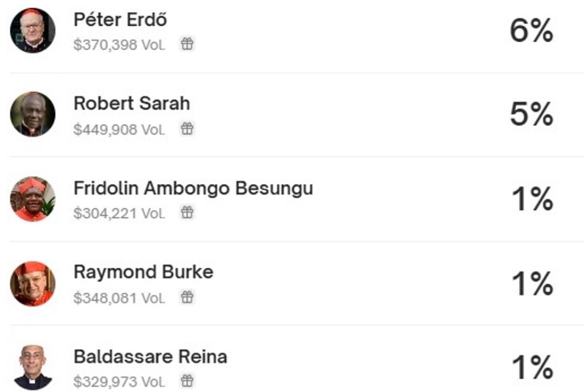Click the gift icon in Baldassare Reina row

pyautogui.click(x=187, y=381)
